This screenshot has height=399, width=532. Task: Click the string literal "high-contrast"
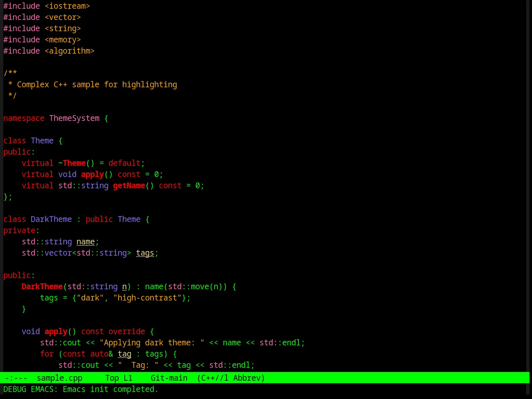[x=147, y=298]
